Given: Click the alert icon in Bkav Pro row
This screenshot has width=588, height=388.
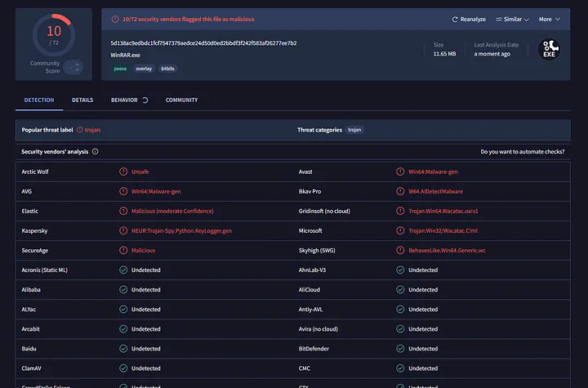Looking at the screenshot, I should (x=400, y=191).
